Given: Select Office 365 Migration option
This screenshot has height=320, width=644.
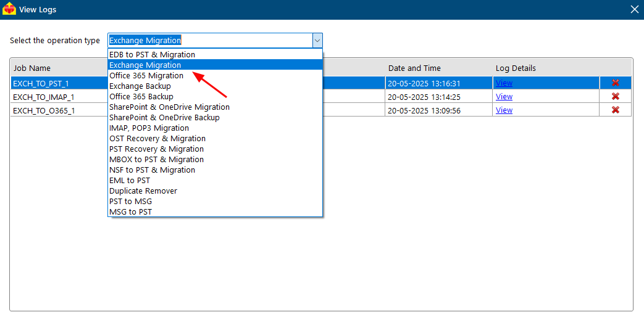Looking at the screenshot, I should 215,75.
